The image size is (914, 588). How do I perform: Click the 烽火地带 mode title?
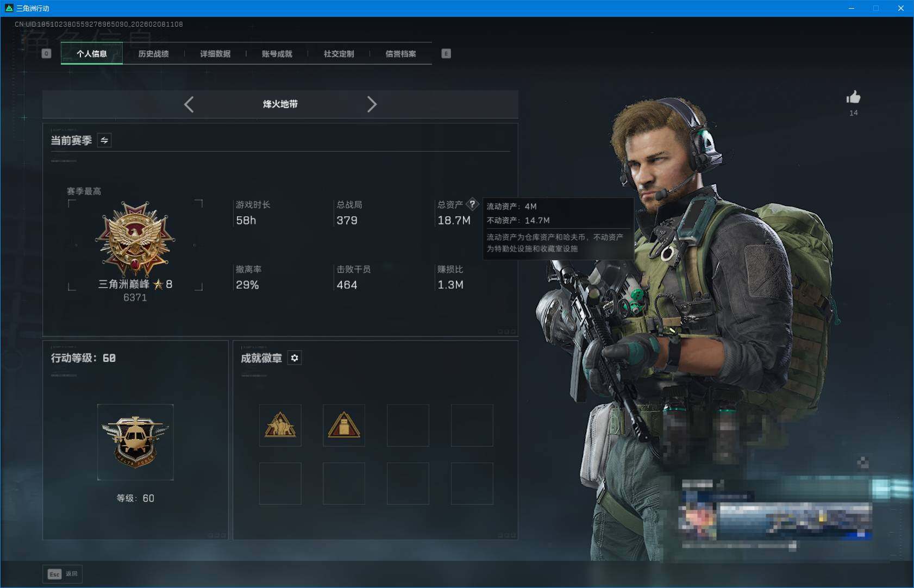[280, 104]
